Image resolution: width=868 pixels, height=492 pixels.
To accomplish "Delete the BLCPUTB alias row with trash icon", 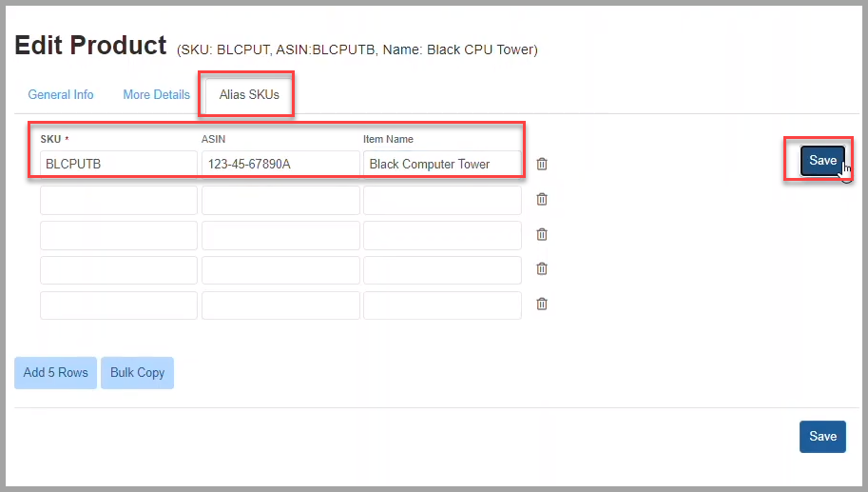I will 542,164.
